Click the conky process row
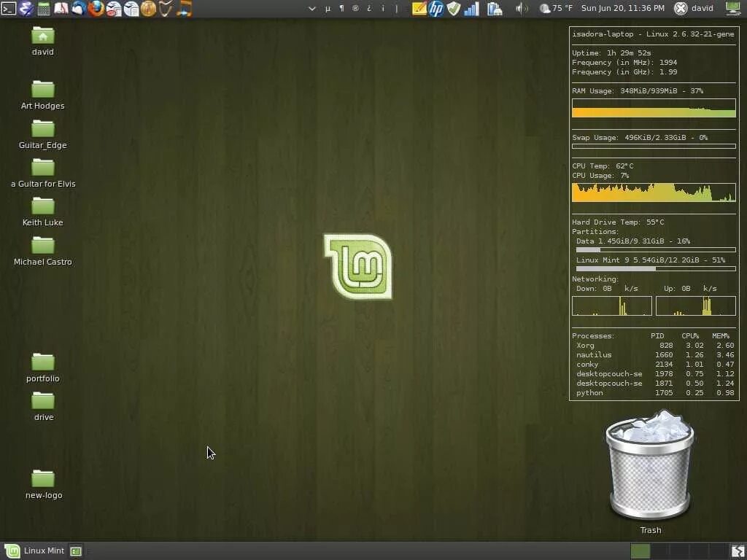747x560 pixels. (654, 365)
